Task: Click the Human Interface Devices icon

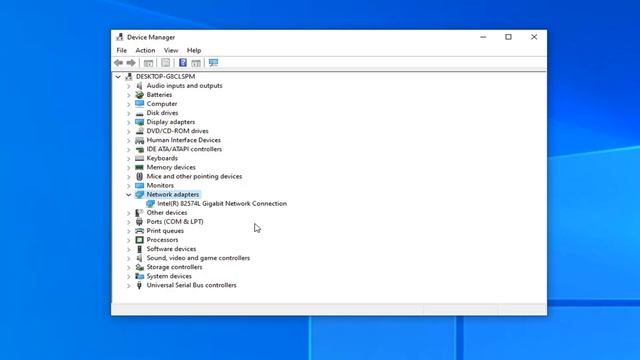Action: click(x=139, y=140)
